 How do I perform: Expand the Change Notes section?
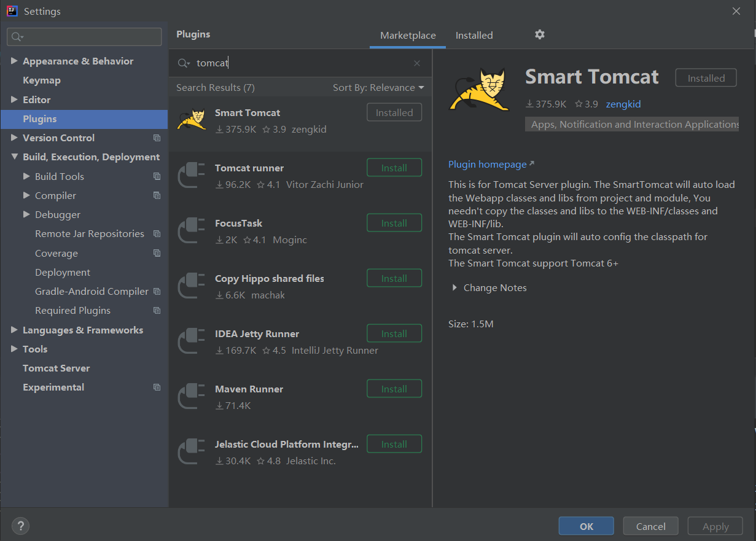pyautogui.click(x=454, y=288)
